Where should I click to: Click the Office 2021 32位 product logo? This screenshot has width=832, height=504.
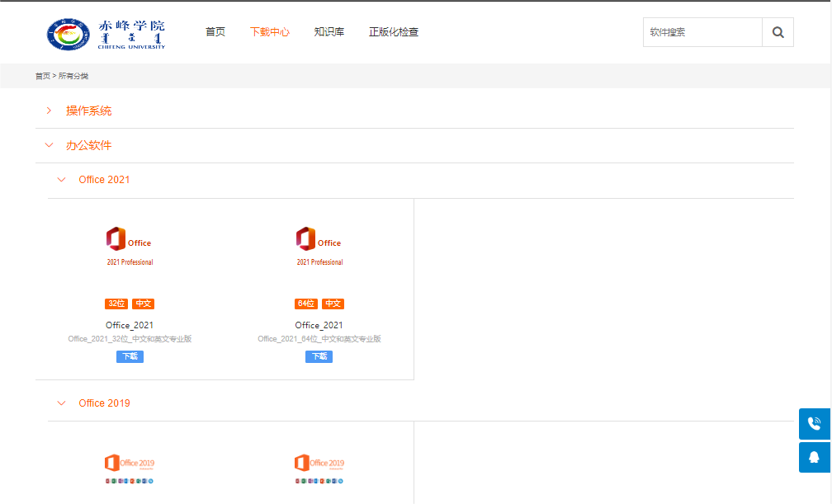click(x=130, y=246)
